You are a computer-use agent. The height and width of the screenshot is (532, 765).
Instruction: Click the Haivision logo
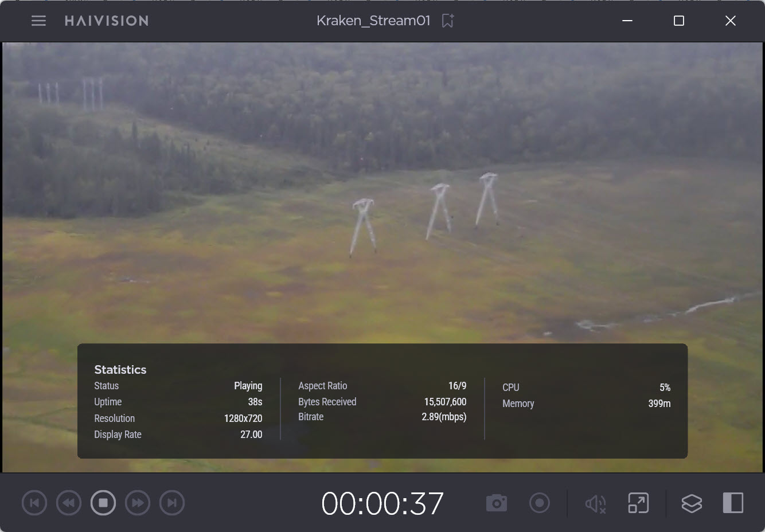click(107, 21)
